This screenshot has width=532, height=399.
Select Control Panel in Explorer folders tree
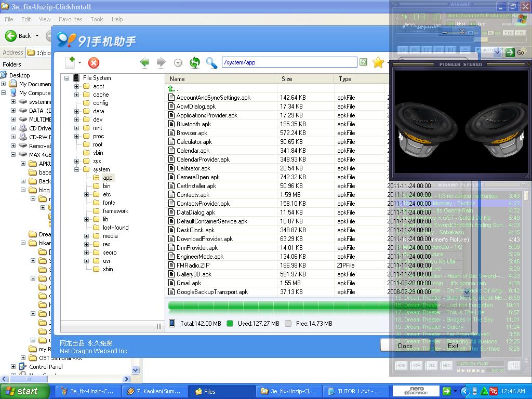(46, 367)
